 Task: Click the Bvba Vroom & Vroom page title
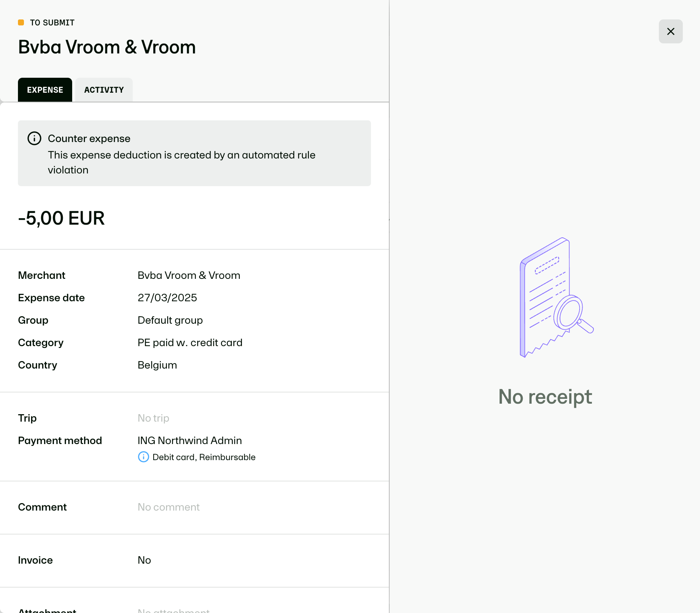107,47
